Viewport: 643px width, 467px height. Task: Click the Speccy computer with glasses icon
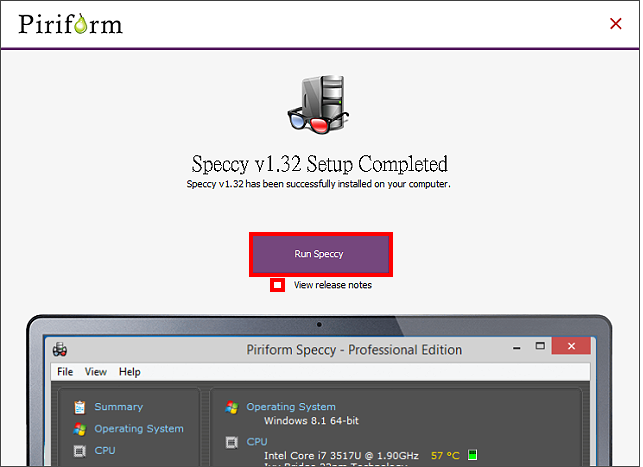(x=319, y=105)
